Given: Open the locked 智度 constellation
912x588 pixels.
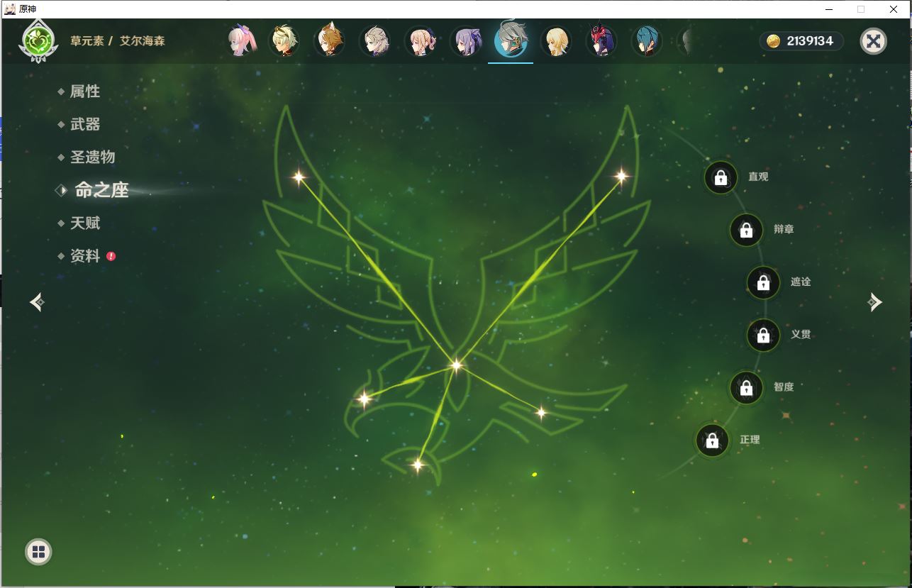Looking at the screenshot, I should [746, 387].
